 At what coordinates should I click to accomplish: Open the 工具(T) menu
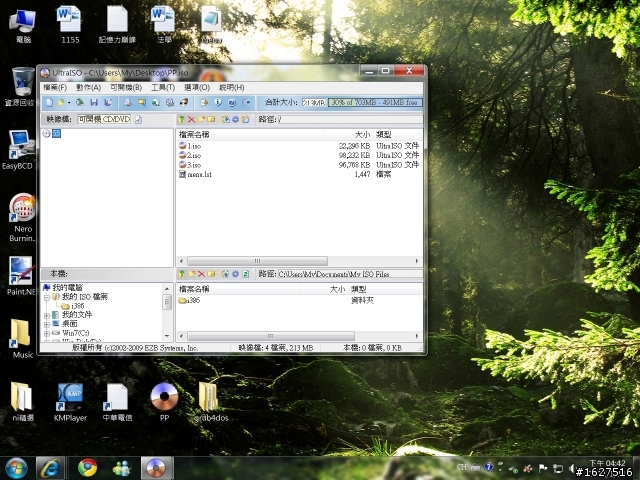click(163, 87)
